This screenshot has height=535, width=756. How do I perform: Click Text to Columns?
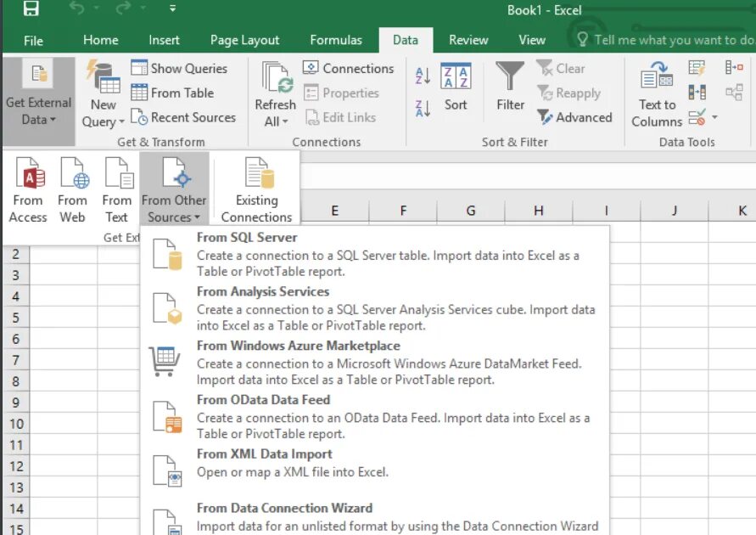point(657,94)
